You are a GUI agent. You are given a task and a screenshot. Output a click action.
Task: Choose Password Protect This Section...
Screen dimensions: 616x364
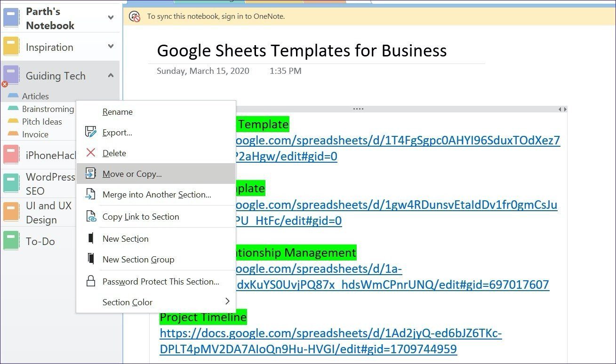click(156, 281)
